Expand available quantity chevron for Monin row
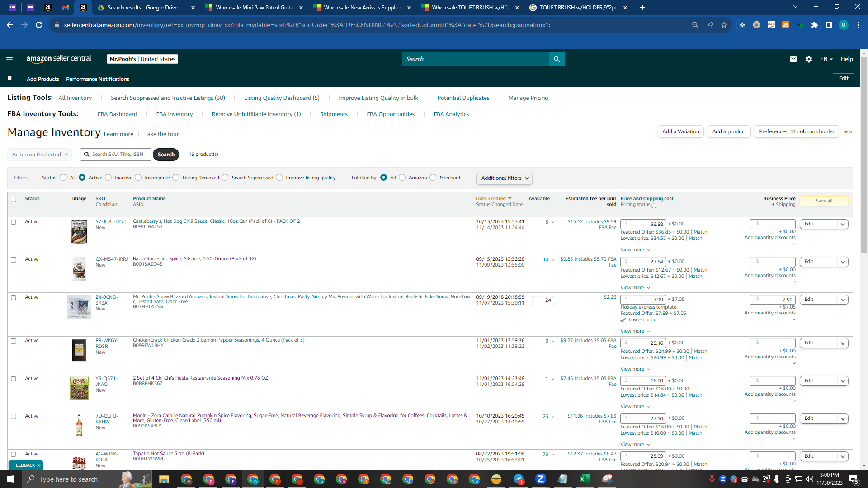 tap(552, 417)
